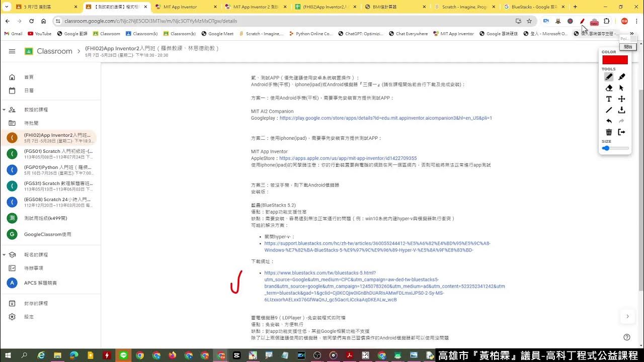Open Chat Everywhere bookmark
The image size is (644, 362).
coord(408,34)
